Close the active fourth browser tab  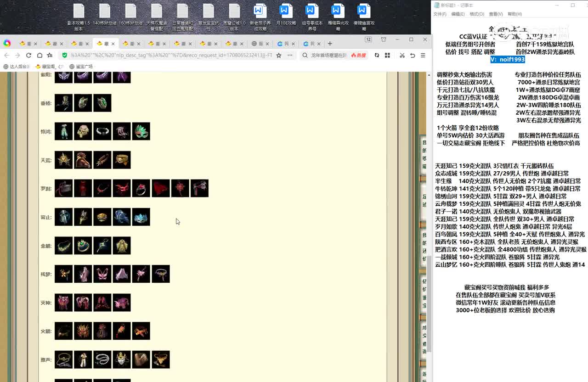pos(113,44)
